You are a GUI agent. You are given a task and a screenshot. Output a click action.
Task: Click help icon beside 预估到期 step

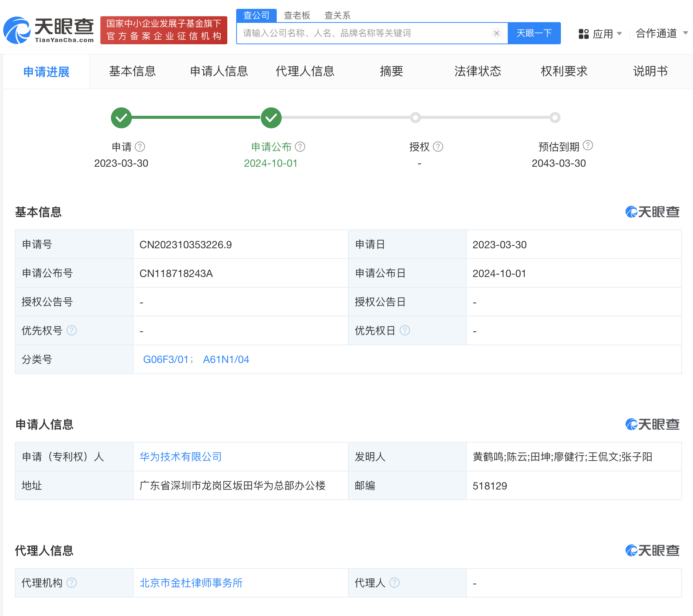coord(587,145)
